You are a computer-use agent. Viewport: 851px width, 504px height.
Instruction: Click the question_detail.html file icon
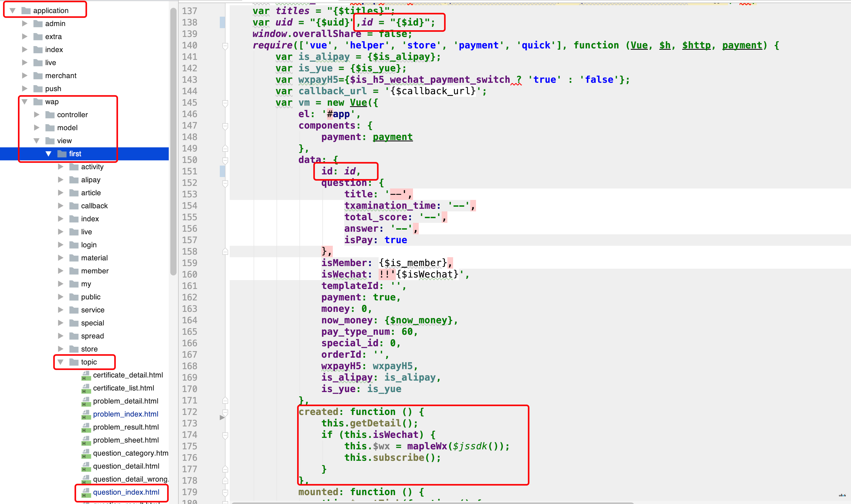point(86,466)
